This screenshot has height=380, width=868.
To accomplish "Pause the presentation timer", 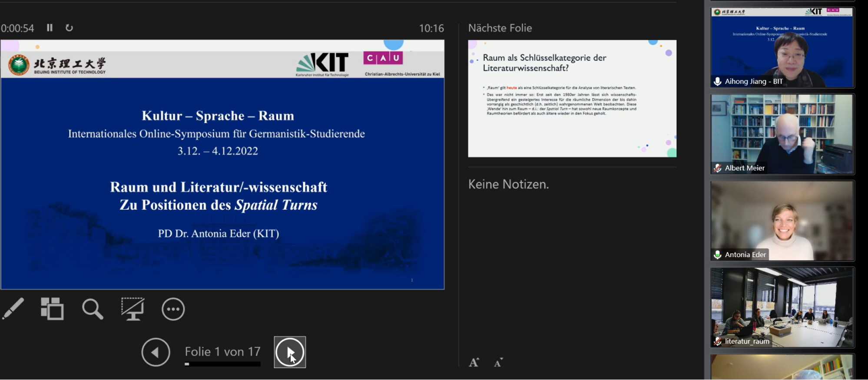I will pyautogui.click(x=50, y=28).
